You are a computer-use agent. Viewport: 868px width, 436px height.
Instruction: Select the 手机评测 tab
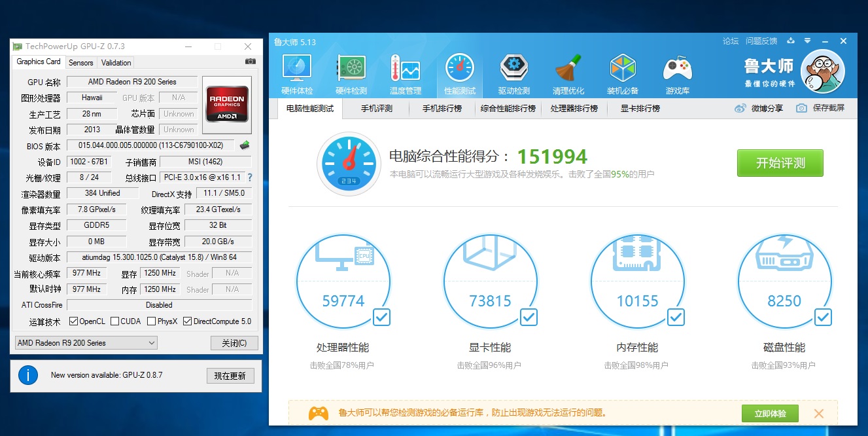click(377, 109)
